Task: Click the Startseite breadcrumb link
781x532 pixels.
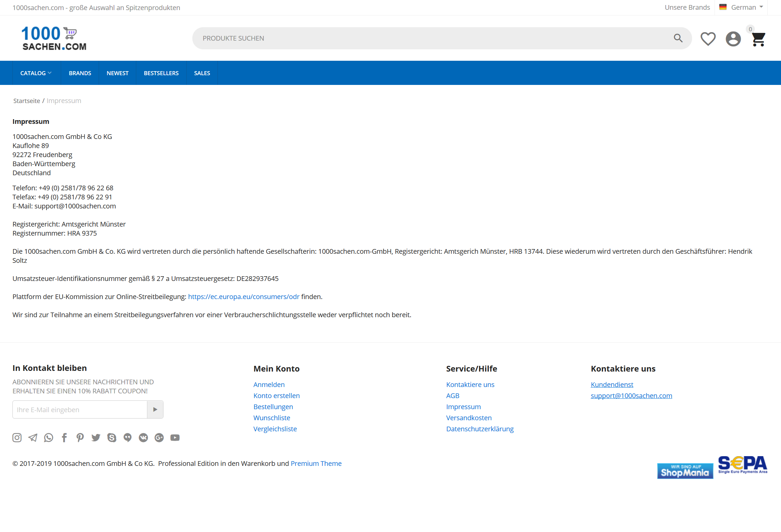Action: [27, 101]
